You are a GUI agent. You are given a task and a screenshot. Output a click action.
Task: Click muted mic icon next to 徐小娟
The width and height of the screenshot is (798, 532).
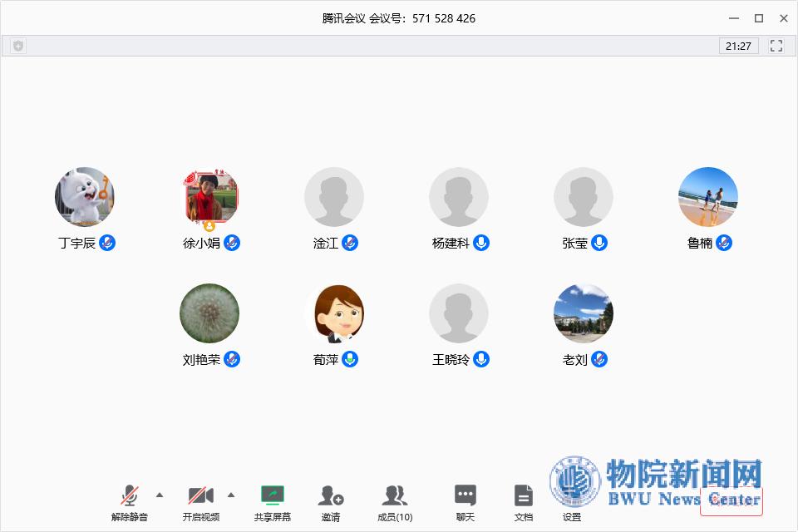tap(232, 244)
